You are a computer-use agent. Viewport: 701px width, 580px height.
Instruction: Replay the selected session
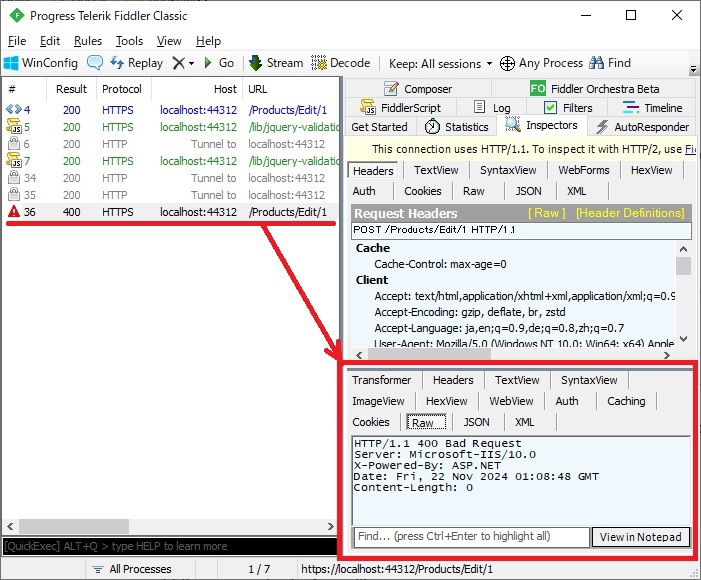pos(136,63)
